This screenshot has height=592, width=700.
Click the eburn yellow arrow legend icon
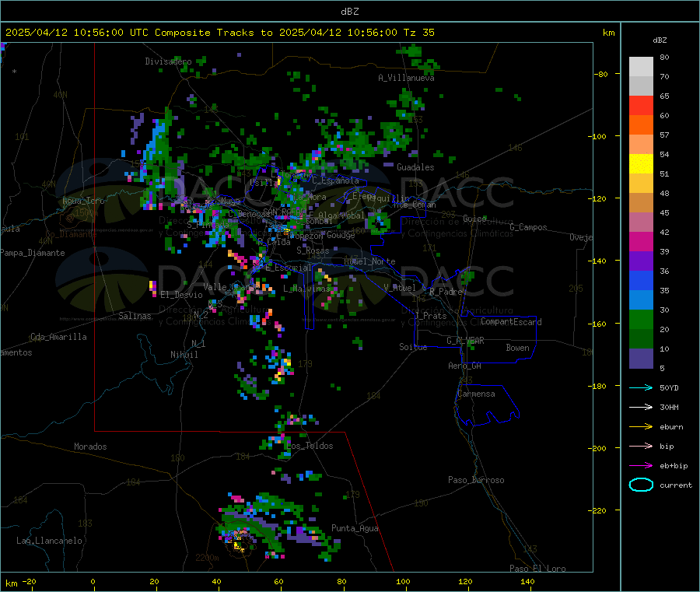tap(641, 427)
